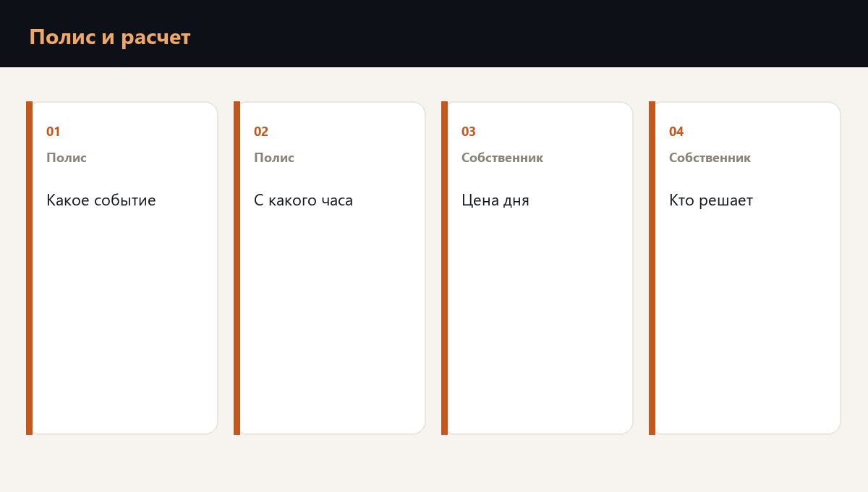Select the number "02" card label
This screenshot has height=492, width=868.
(x=261, y=132)
